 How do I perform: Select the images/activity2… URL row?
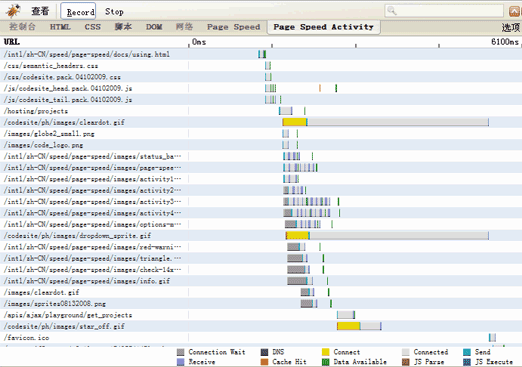tap(261, 190)
